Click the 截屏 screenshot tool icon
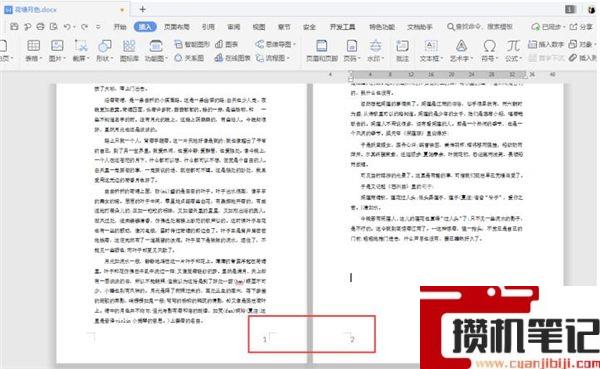Image resolution: width=600 pixels, height=369 pixels. [81, 46]
